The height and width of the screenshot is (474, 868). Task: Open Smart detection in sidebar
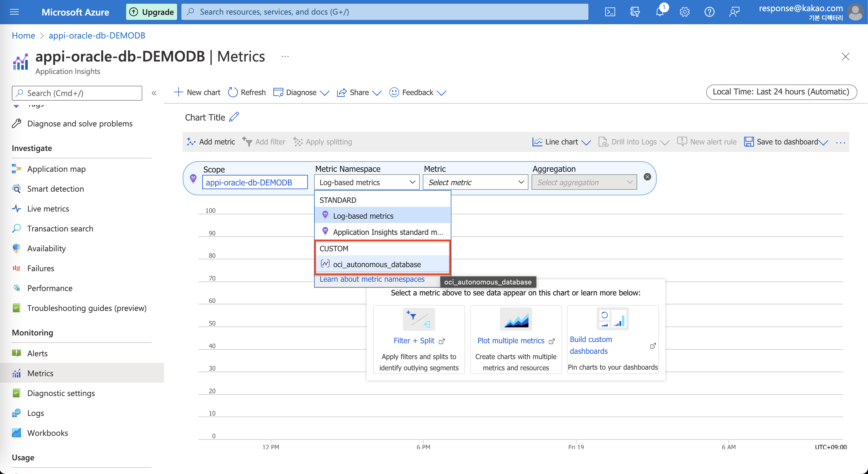tap(55, 189)
